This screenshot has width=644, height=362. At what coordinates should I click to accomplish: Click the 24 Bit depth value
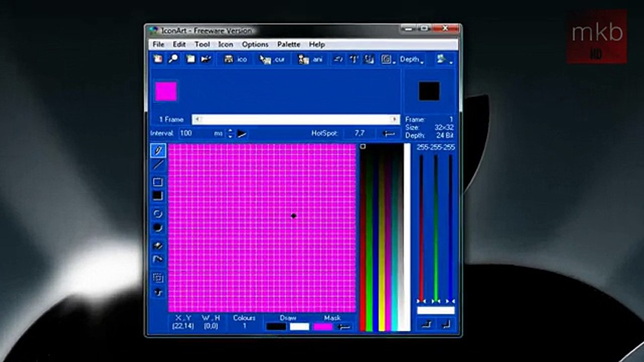(x=445, y=136)
